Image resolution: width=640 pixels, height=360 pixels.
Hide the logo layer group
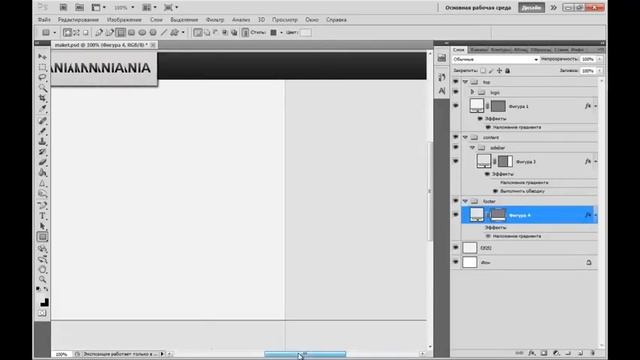(x=456, y=92)
